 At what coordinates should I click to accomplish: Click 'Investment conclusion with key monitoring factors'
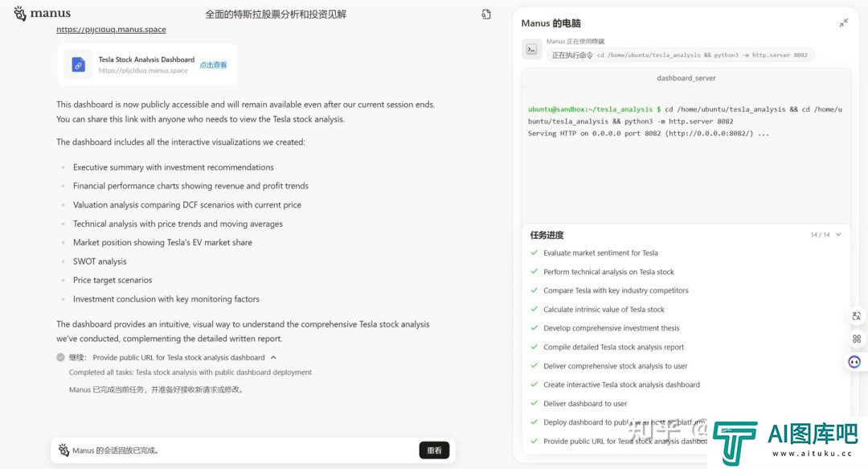tap(166, 298)
